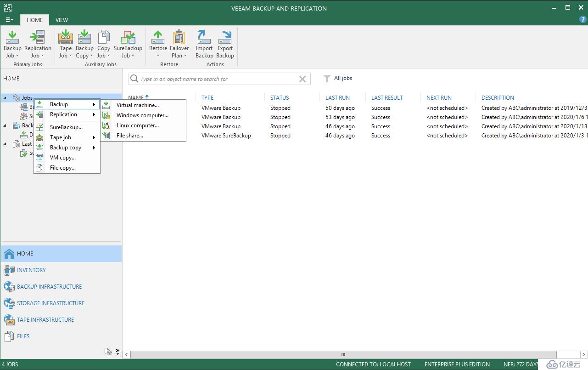588x370 pixels.
Task: Choose VM copy... from the context menu
Action: 67,158
